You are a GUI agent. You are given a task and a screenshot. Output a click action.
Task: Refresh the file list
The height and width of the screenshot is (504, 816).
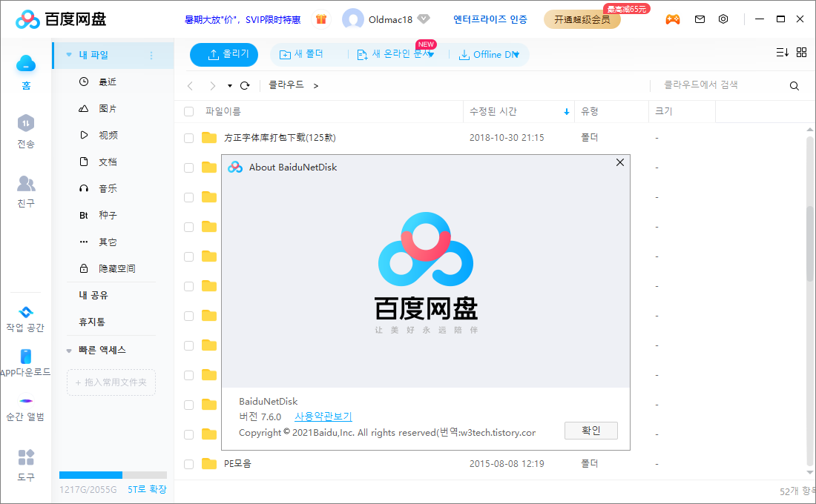[x=245, y=86]
